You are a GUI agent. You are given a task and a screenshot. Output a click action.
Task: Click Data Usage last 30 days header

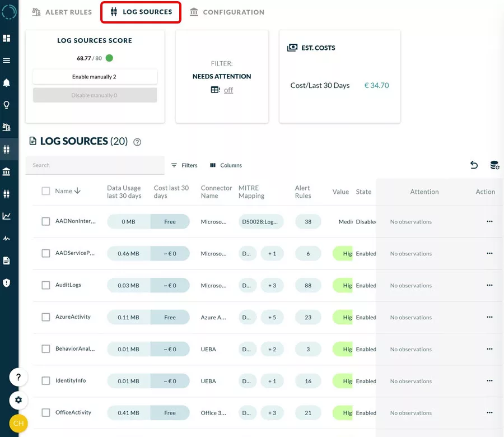(x=124, y=192)
